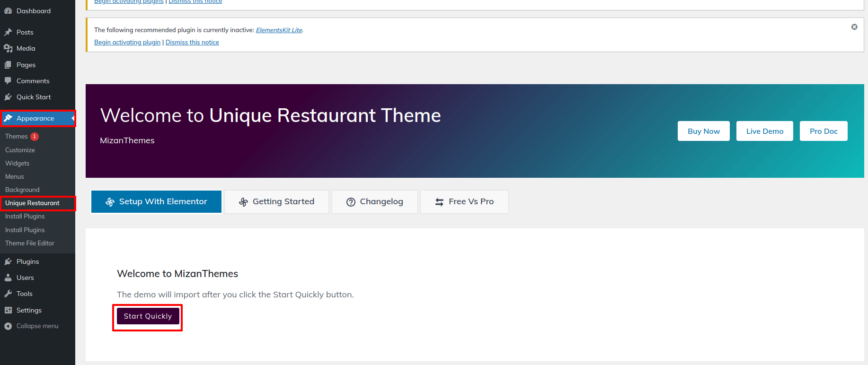Click the Comments bubble icon

8,81
